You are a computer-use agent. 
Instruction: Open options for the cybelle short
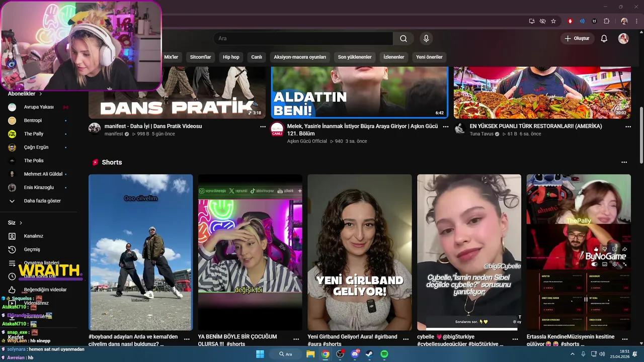515,339
